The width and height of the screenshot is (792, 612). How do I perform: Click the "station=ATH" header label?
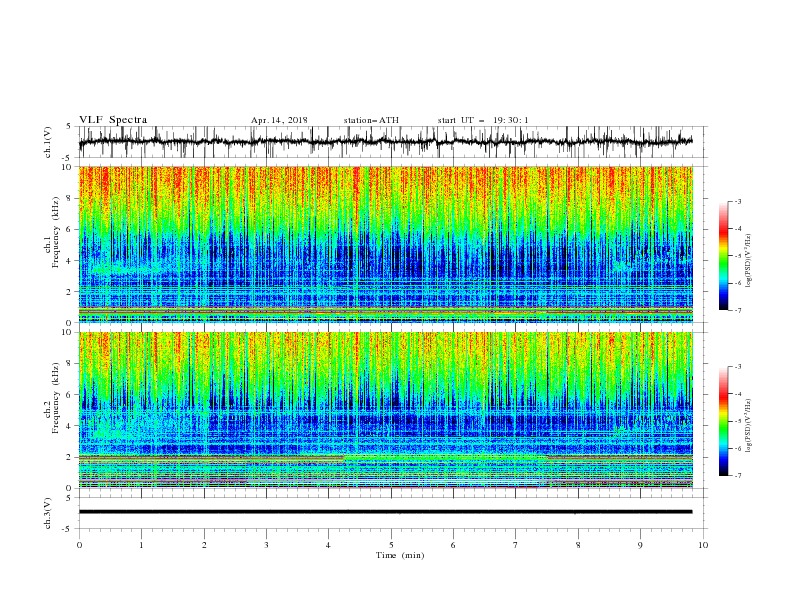coord(371,120)
